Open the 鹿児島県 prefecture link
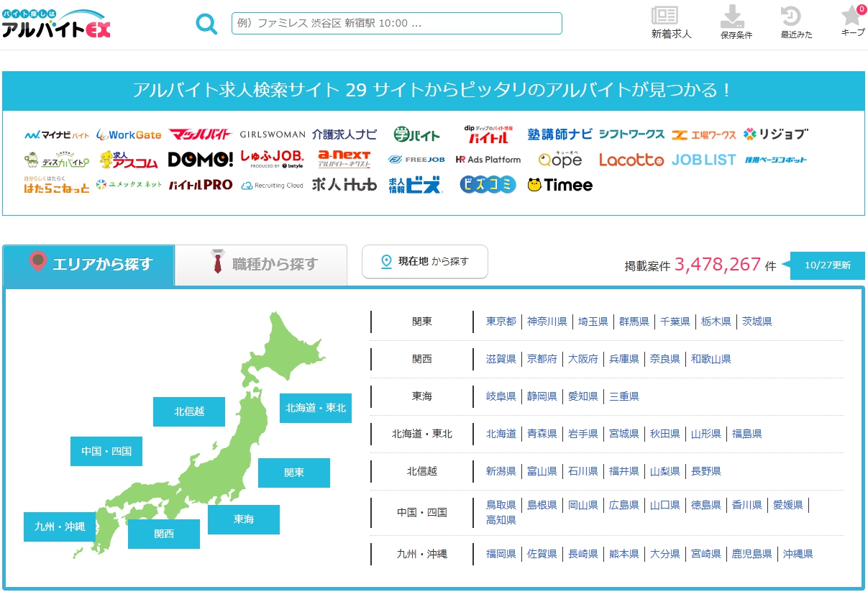Viewport: 868px width, 592px height. [752, 554]
